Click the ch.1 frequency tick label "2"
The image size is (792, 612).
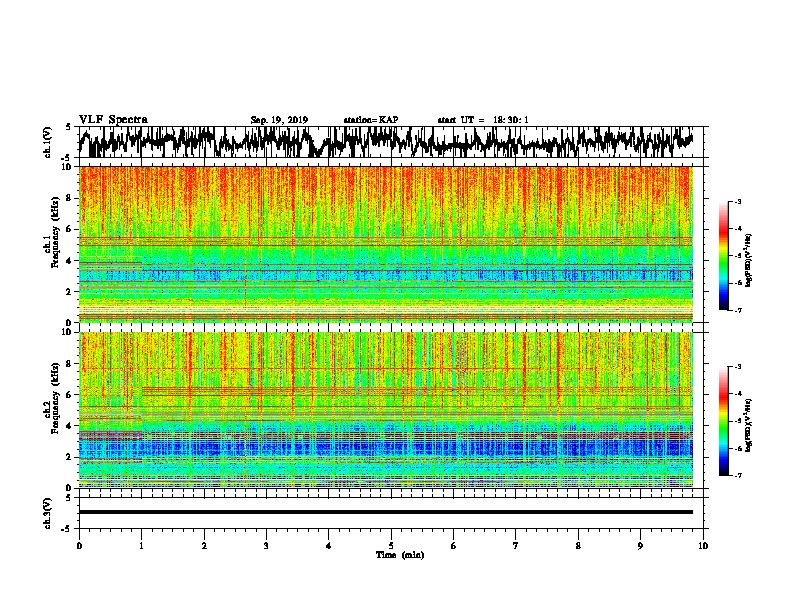point(69,291)
